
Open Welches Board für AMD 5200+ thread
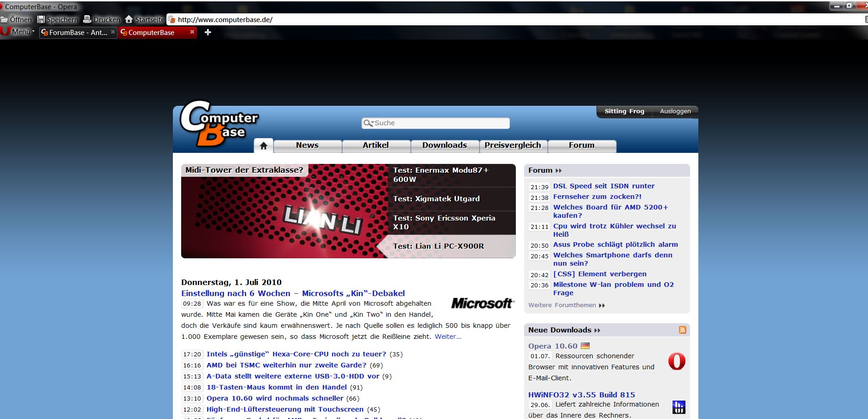(611, 211)
